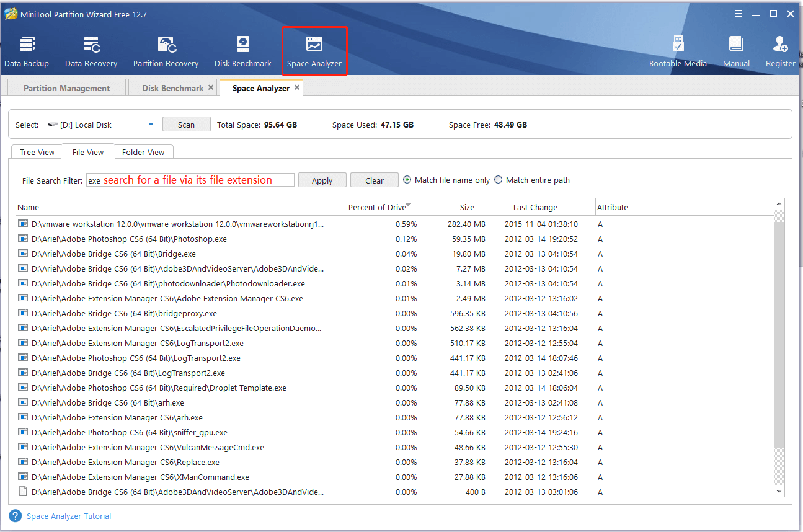Clear the file search filter

click(x=375, y=180)
